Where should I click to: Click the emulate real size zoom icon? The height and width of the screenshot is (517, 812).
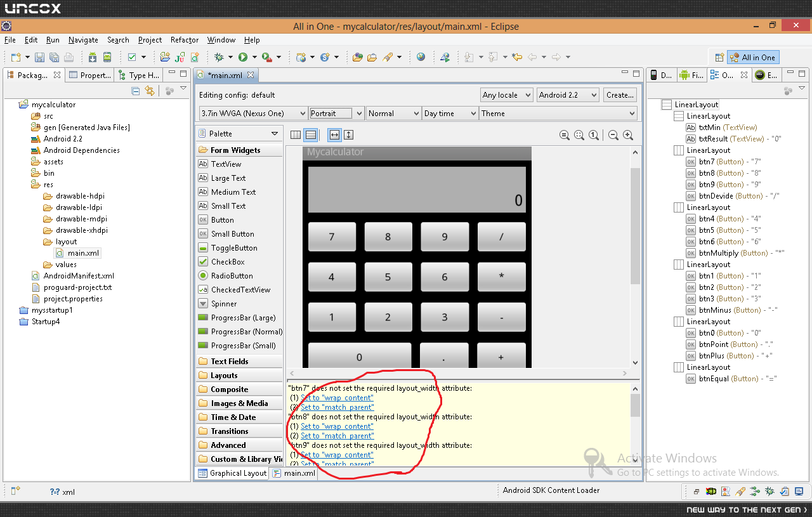tap(565, 134)
